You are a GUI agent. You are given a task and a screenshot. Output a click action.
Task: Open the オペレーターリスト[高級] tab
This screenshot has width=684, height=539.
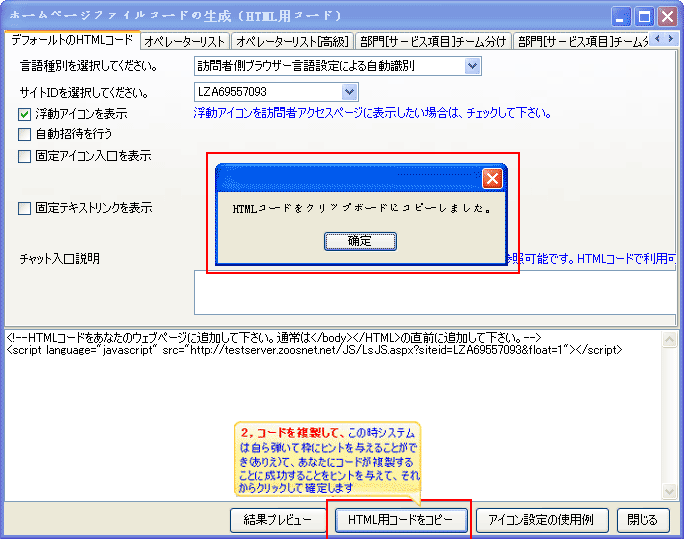pos(292,41)
